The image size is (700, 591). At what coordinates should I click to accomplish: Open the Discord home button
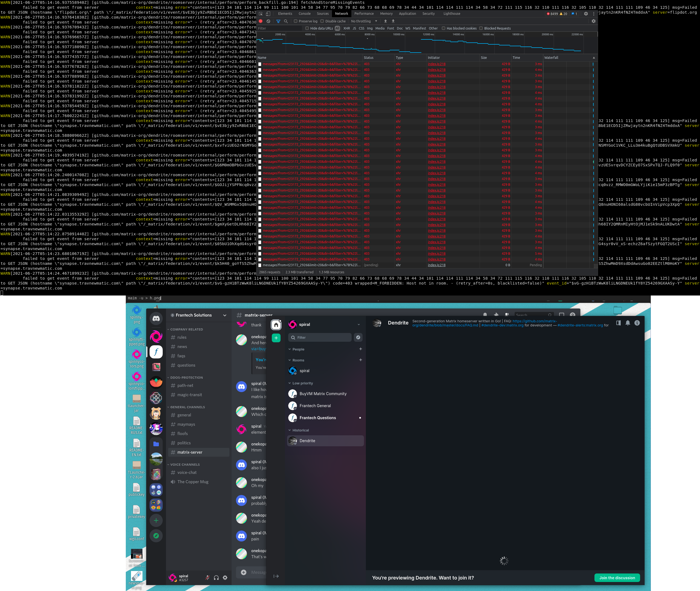[156, 318]
